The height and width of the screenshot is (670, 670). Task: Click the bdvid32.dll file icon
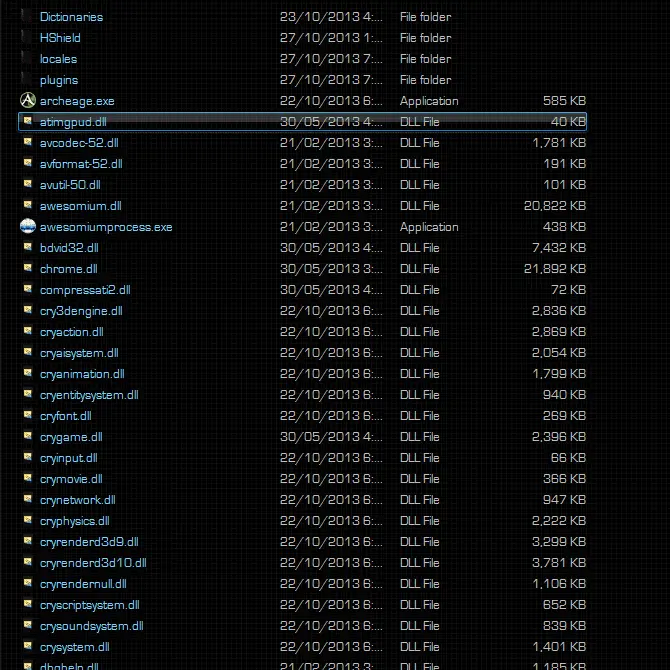(x=28, y=247)
